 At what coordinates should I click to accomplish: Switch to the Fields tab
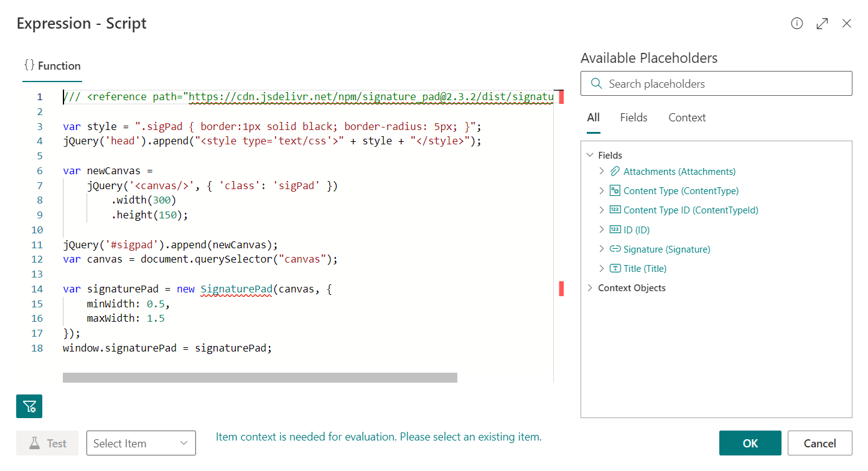[633, 118]
